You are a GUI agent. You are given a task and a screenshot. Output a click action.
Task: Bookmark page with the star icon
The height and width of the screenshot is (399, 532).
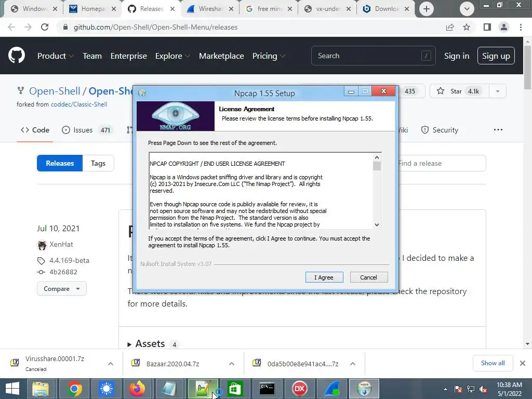(467, 27)
